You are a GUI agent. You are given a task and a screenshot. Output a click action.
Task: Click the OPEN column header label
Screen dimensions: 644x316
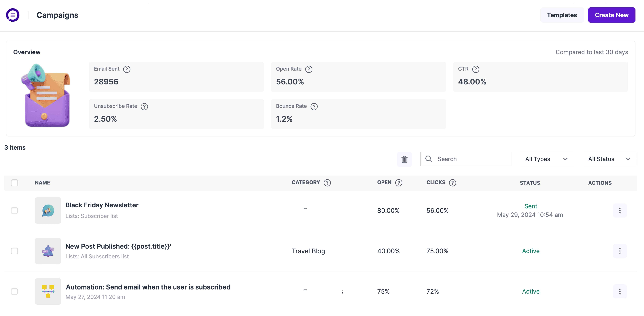pos(384,182)
